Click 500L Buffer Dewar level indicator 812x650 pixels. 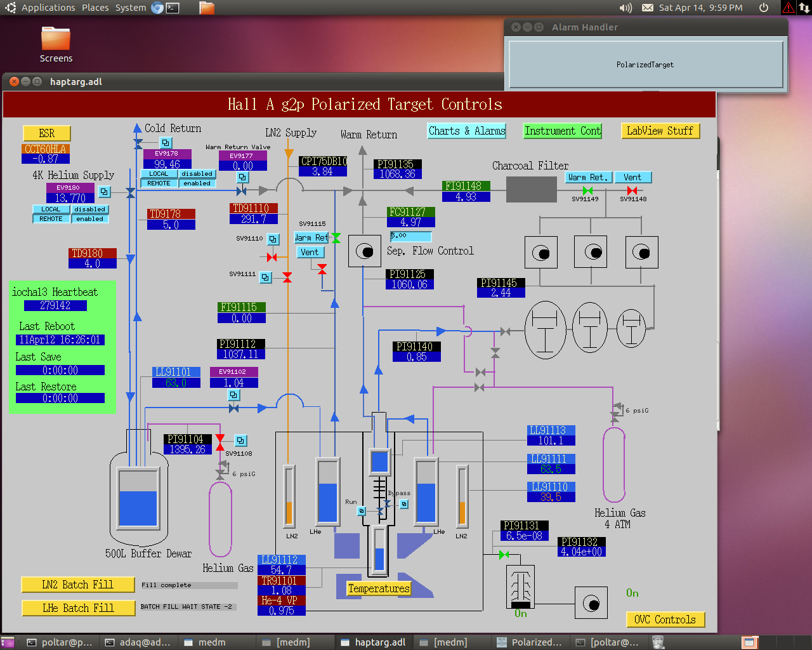[138, 498]
